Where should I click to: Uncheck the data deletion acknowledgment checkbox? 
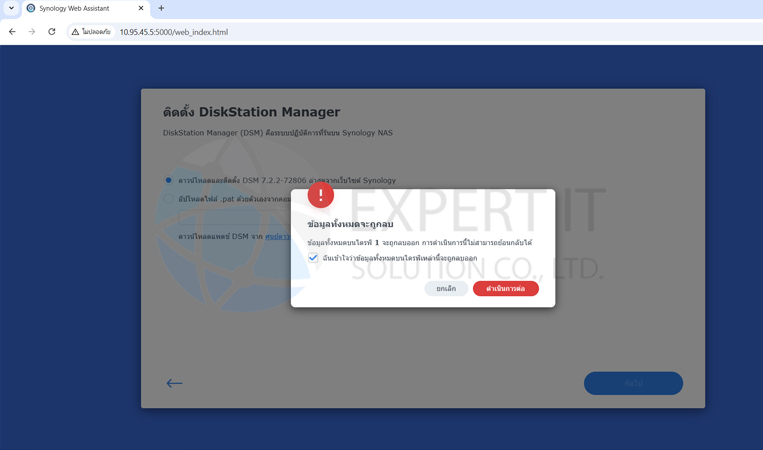click(313, 258)
